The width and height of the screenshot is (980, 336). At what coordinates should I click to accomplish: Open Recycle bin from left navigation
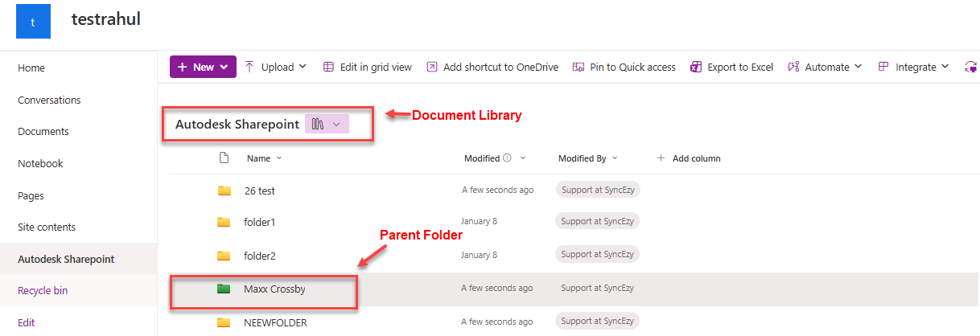[x=43, y=291]
